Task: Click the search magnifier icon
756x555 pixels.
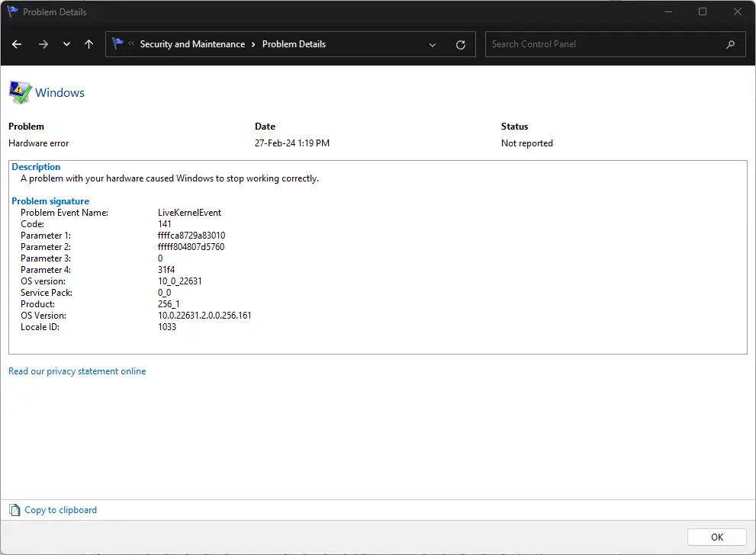Action: [730, 44]
